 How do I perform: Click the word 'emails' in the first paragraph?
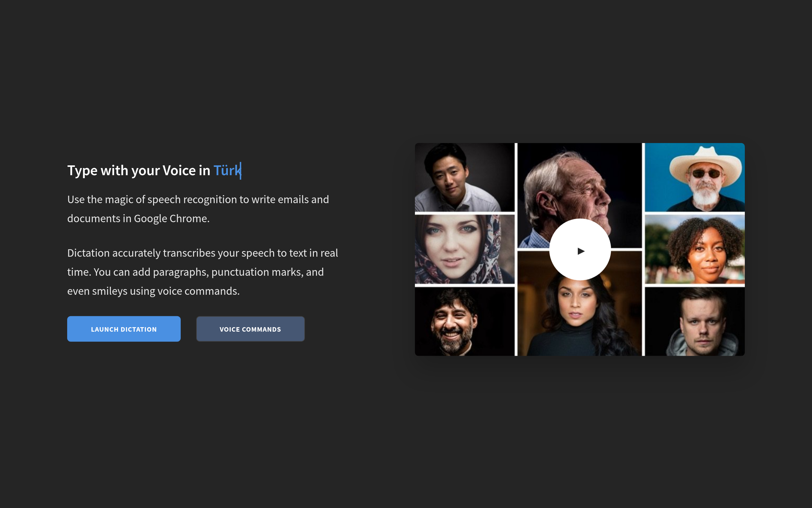293,200
